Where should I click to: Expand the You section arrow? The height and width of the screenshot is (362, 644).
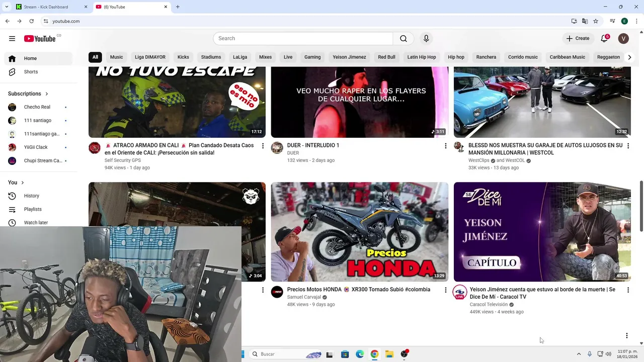point(23,183)
